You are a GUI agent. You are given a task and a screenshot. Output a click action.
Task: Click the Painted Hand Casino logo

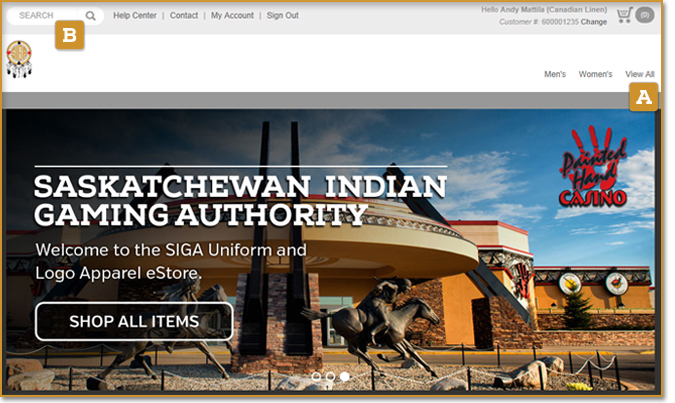coord(595,168)
